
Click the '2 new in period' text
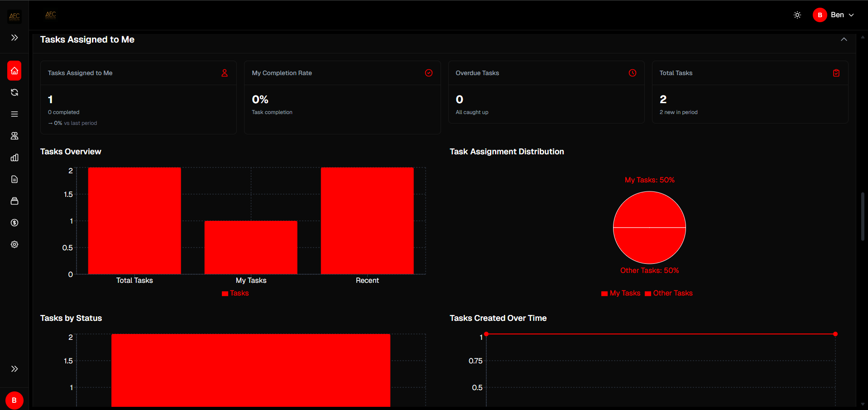tap(678, 112)
